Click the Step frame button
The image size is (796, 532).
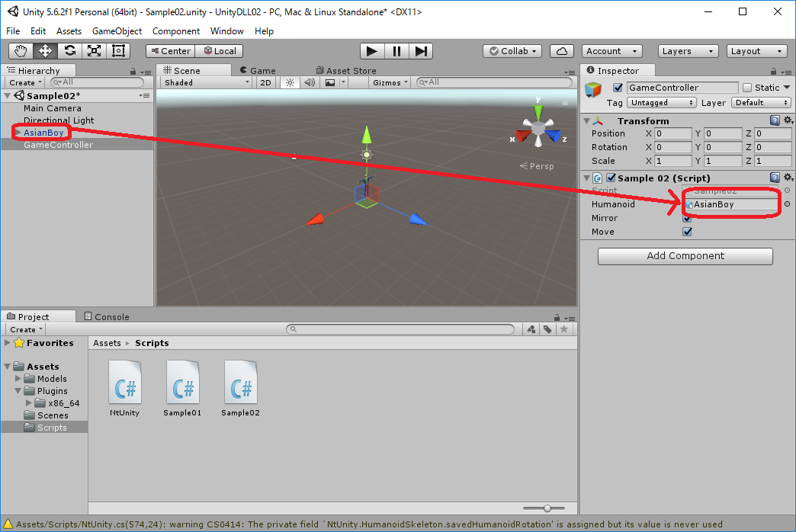[420, 51]
